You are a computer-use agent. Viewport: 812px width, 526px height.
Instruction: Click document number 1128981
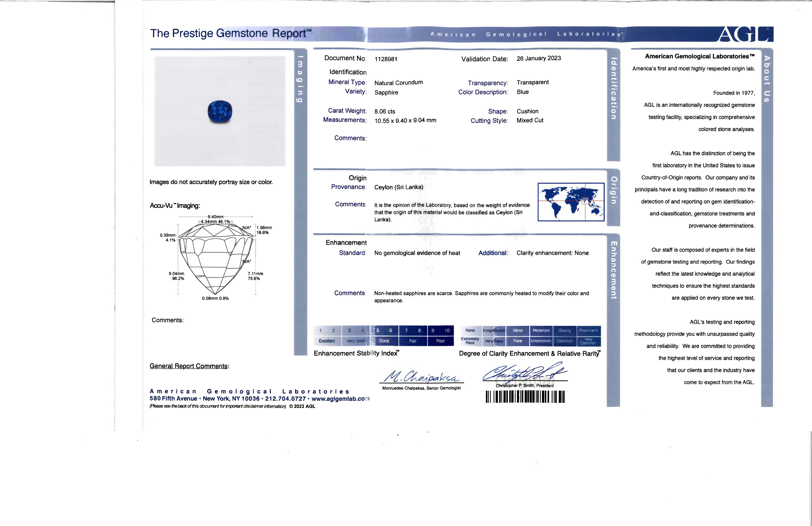[x=386, y=59]
